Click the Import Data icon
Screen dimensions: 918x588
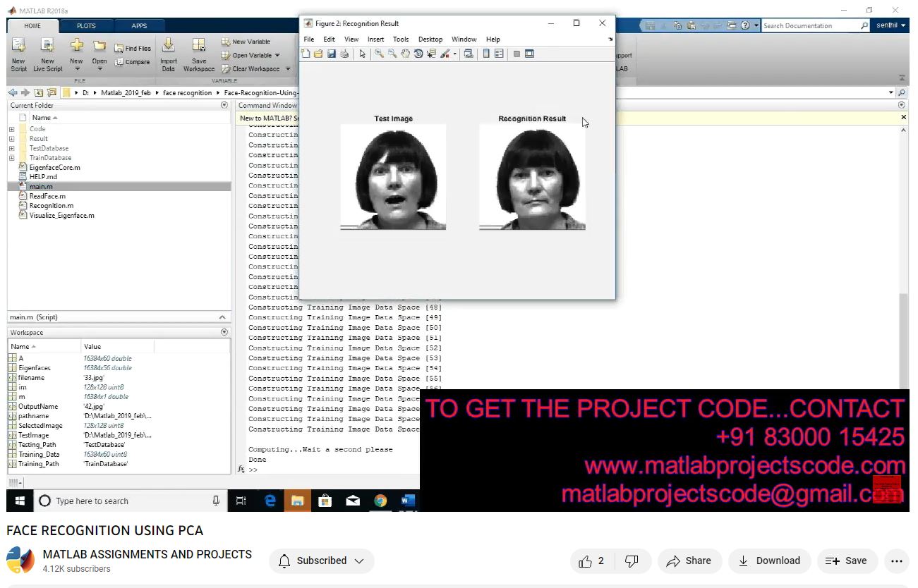[169, 53]
